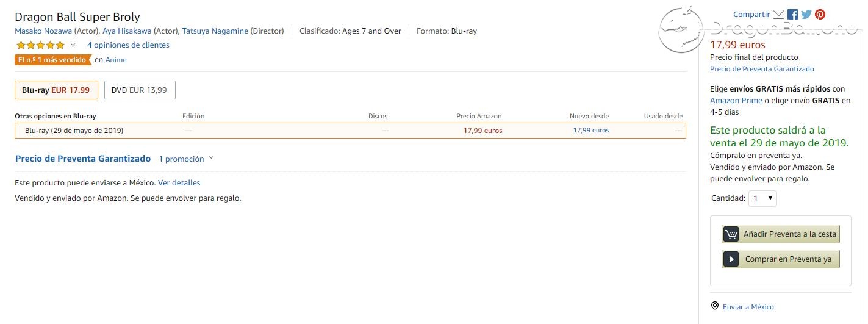Click the Precio Amazon 17,99 euros value
Viewport: 868px width, 324px height.
(x=482, y=131)
